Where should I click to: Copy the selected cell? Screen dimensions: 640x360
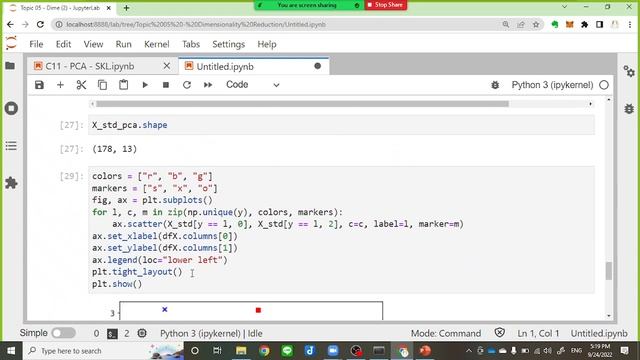[x=102, y=85]
